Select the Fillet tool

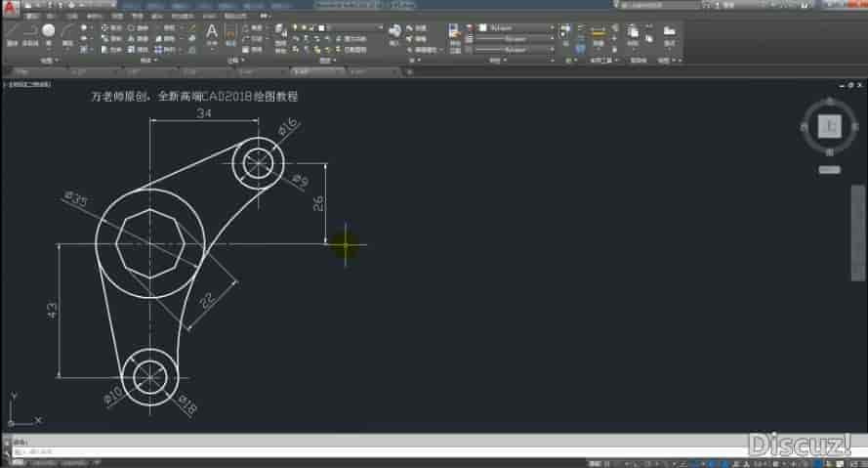[x=166, y=39]
